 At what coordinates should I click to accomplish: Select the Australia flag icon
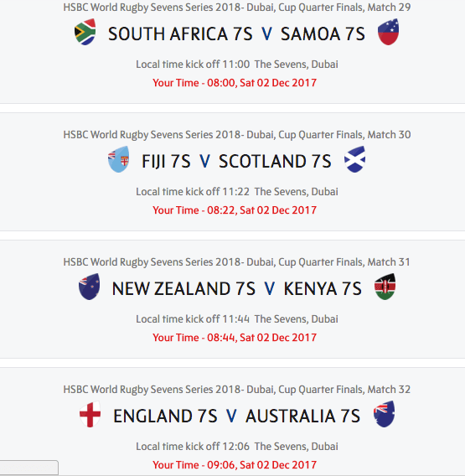click(x=384, y=414)
